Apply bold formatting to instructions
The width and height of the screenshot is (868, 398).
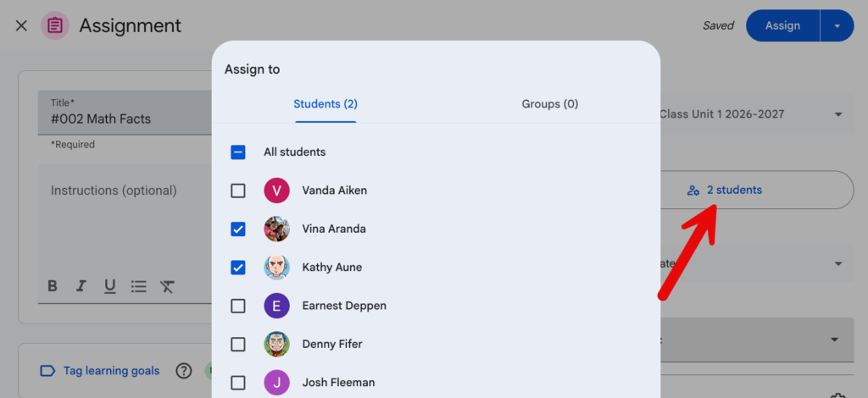pos(53,285)
